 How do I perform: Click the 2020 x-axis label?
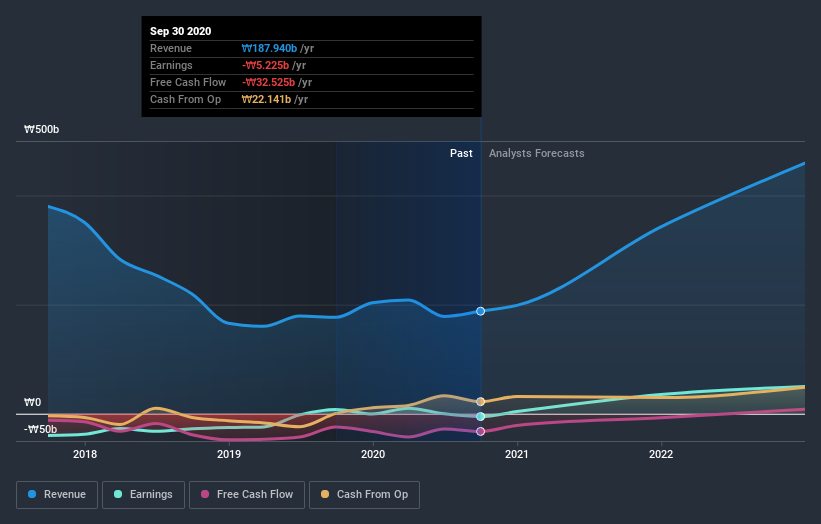[373, 454]
